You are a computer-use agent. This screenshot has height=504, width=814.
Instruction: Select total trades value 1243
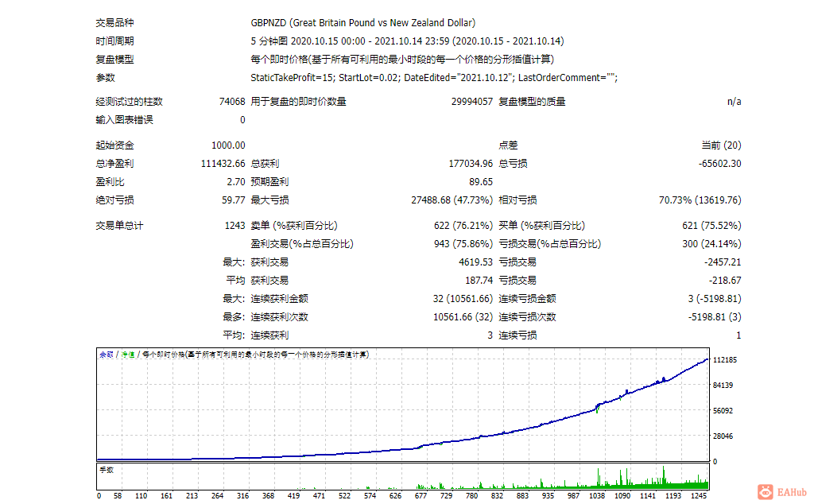tap(235, 226)
